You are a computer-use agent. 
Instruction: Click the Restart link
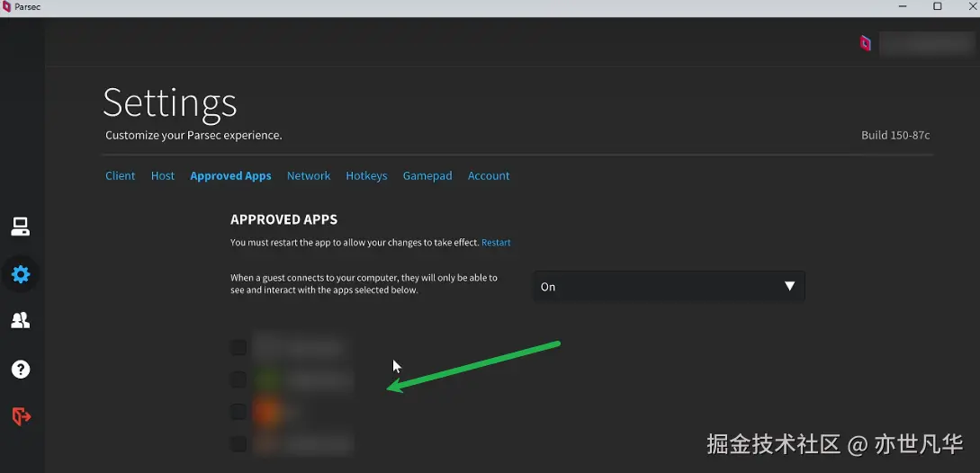coord(496,243)
